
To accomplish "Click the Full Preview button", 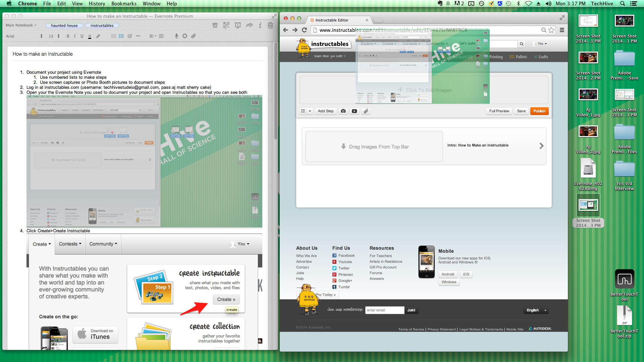I will [x=499, y=111].
